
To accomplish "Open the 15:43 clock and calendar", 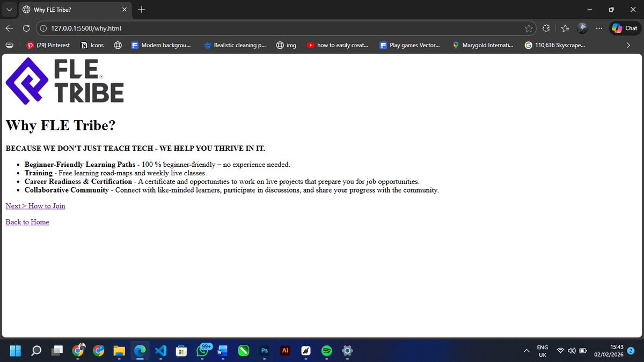I will 609,351.
